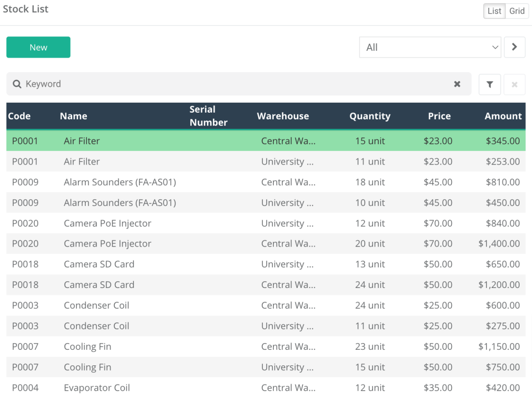Click the magnifier search icon
This screenshot has width=532, height=397.
[x=17, y=84]
